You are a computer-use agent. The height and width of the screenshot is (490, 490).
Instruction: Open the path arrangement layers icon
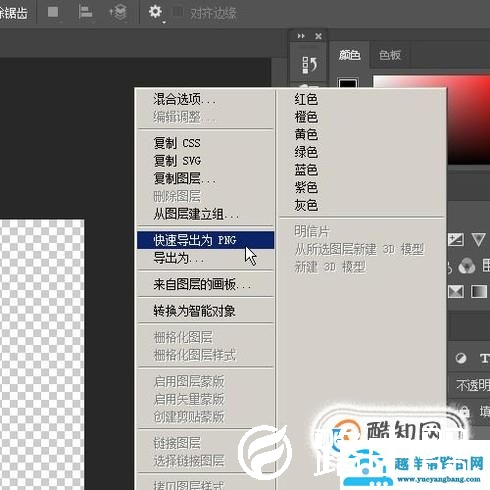118,12
